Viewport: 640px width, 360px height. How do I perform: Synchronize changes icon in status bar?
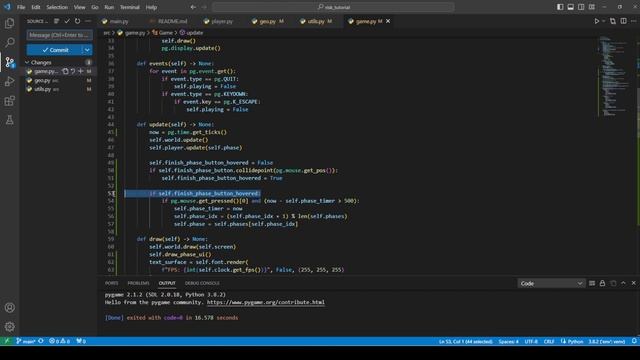[x=41, y=341]
